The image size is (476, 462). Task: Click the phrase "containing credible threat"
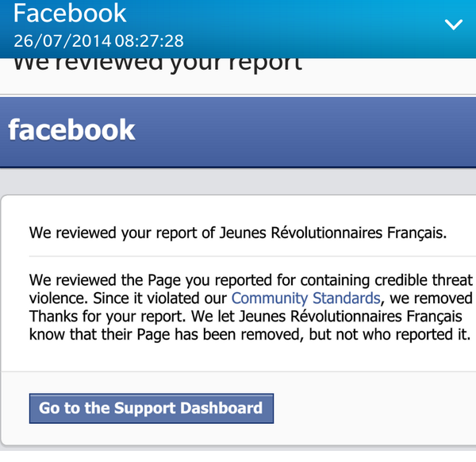tap(387, 280)
